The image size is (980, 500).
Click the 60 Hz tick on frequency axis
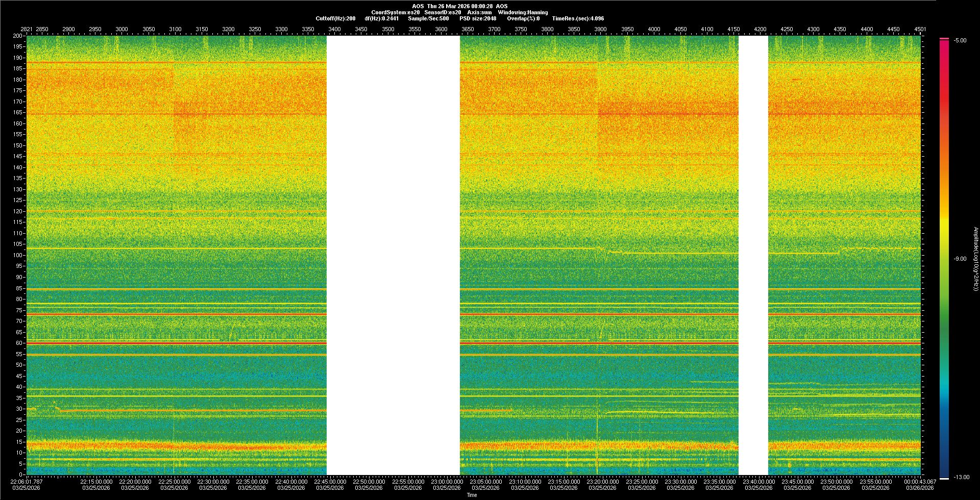19,343
